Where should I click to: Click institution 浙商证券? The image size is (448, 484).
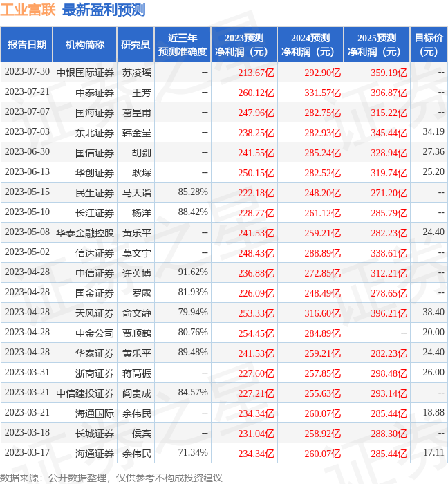coord(95,373)
